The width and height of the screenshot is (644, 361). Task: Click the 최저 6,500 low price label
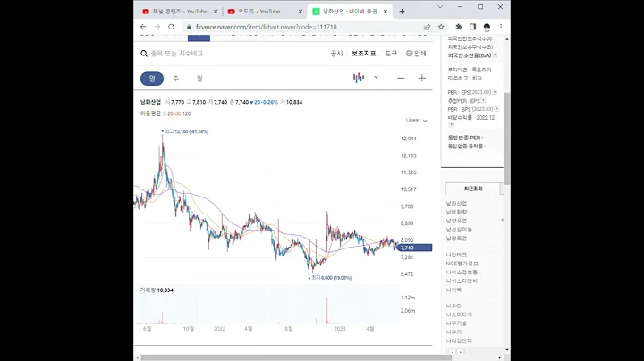tap(330, 278)
